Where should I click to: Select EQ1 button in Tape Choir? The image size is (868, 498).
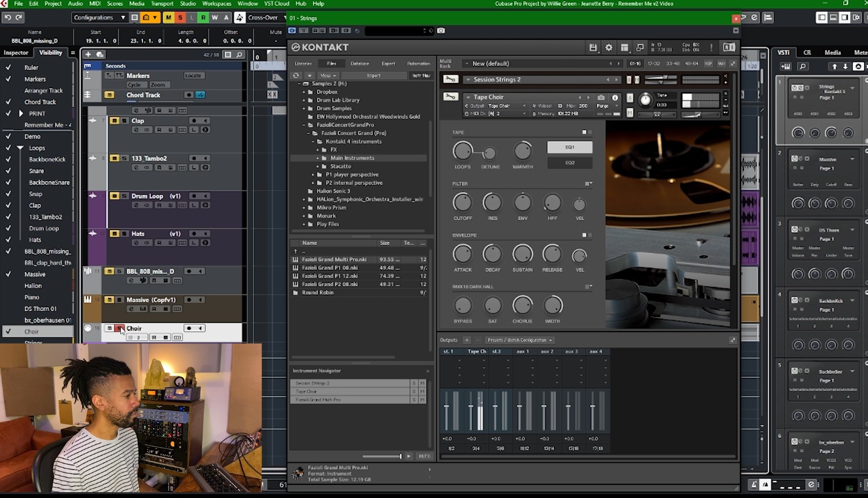tap(570, 147)
